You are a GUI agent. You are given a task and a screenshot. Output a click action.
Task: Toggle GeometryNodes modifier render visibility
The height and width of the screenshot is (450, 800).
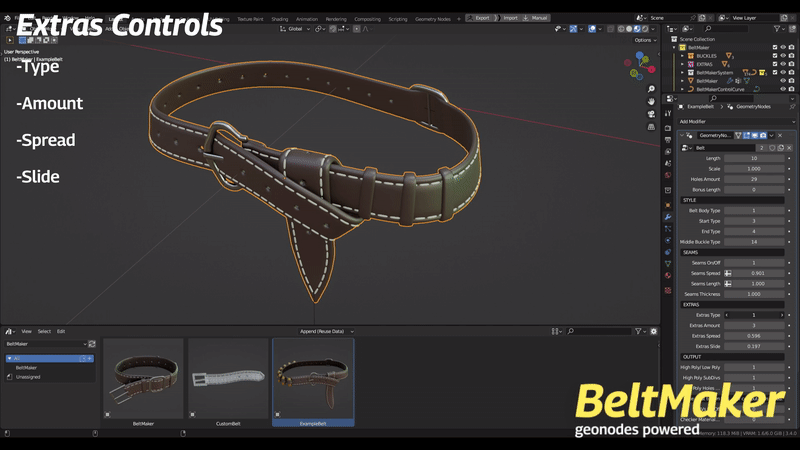point(763,135)
